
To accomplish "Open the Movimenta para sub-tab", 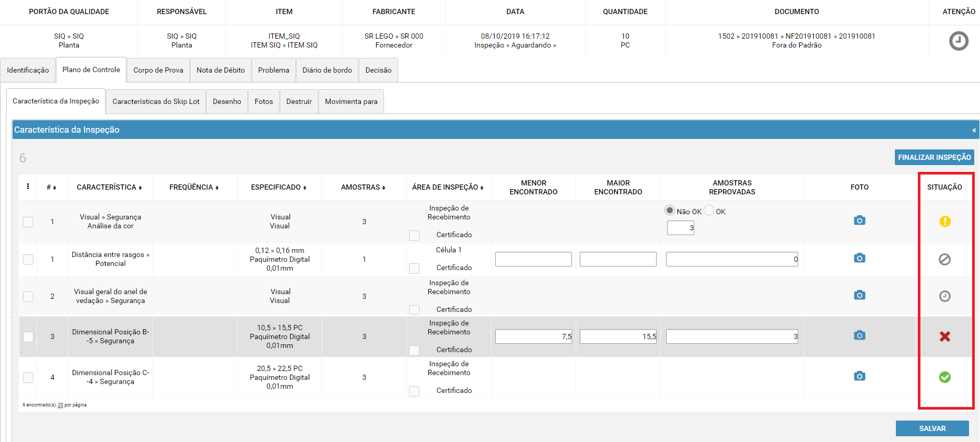I will pos(351,101).
